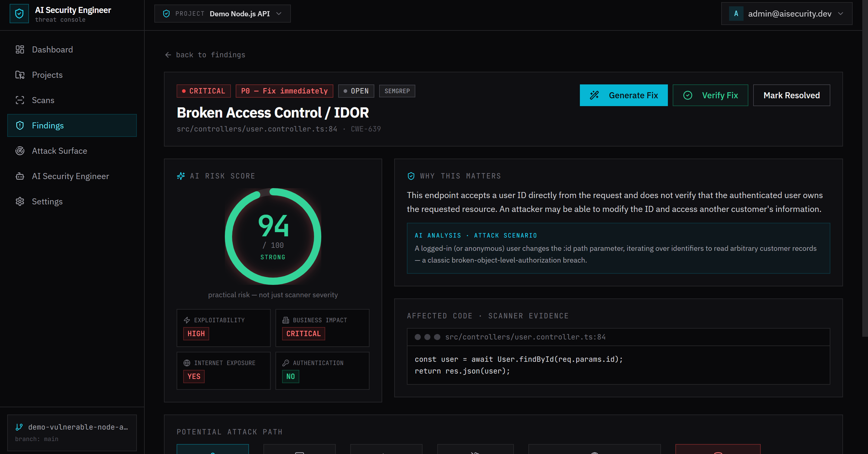Image resolution: width=868 pixels, height=454 pixels.
Task: Go to Dashboard in the sidebar
Action: [x=72, y=49]
